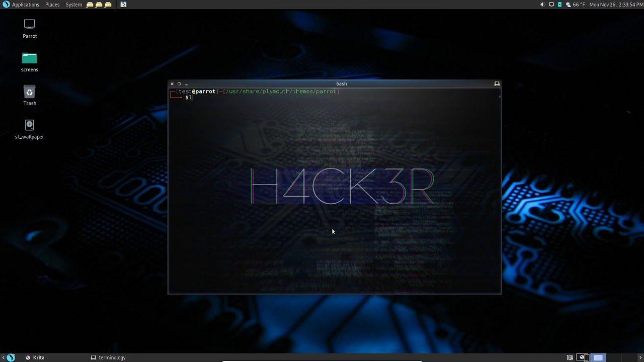Open the Trash desktop icon
The height and width of the screenshot is (362, 644).
[x=30, y=92]
